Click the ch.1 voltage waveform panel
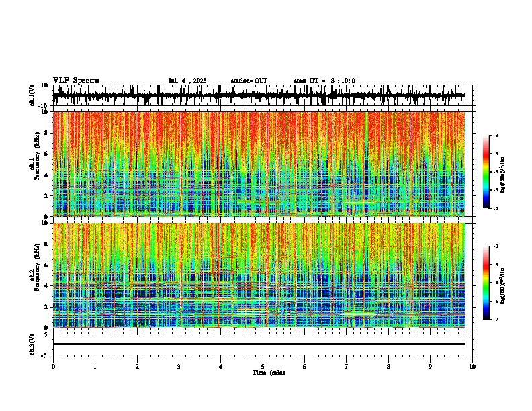 [x=262, y=95]
